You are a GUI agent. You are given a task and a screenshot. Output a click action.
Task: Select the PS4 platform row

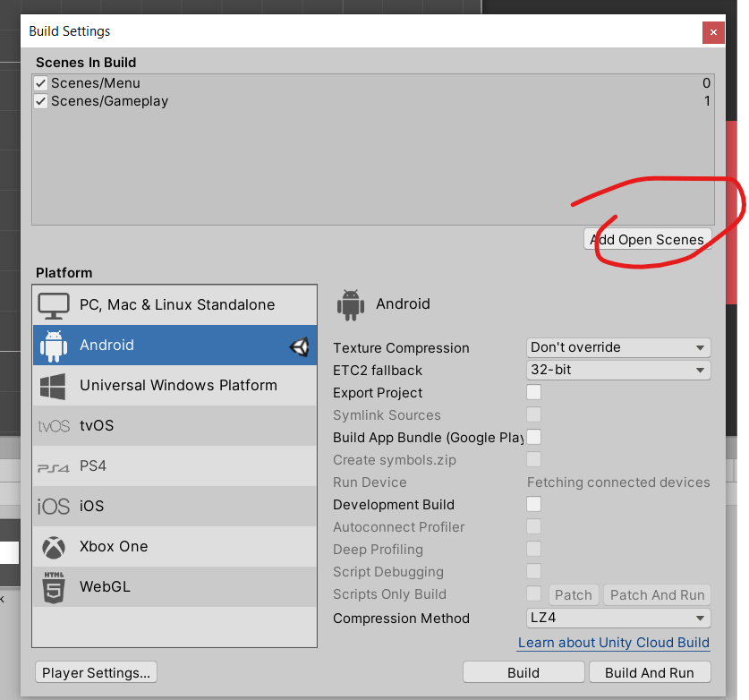174,465
